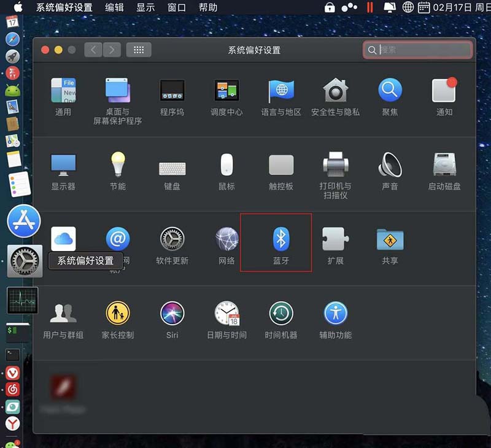Click the display mirroring menu bar icon
Viewport: 491px width, 448px height.
click(390, 7)
